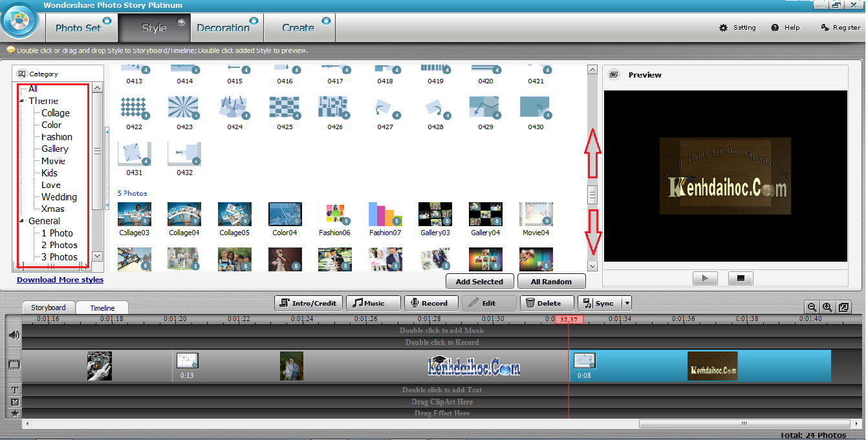
Task: Select the Gallery04 style thumbnail
Action: [x=485, y=214]
